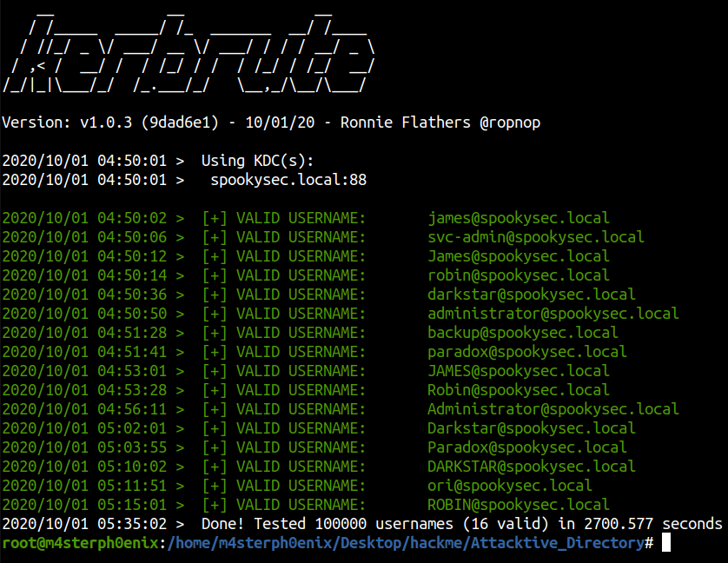Click the capitalized James@spookysec.local entry

[x=518, y=256]
